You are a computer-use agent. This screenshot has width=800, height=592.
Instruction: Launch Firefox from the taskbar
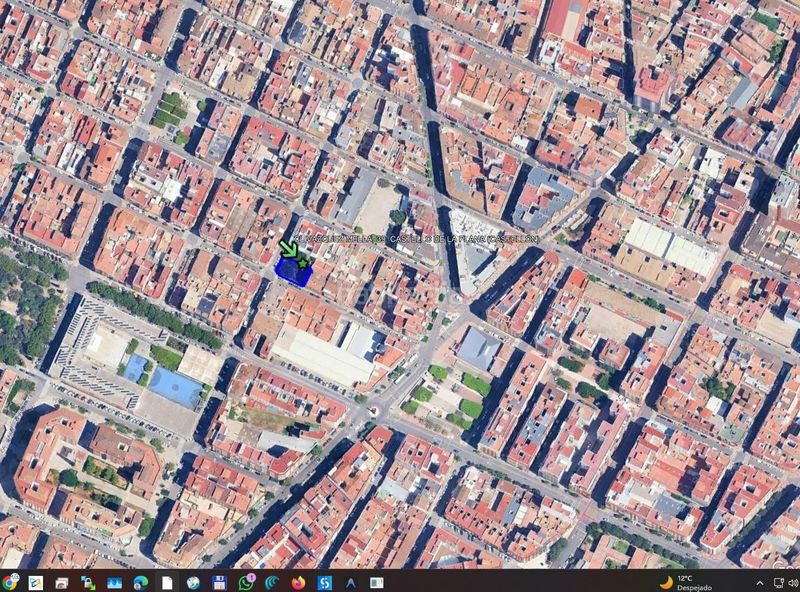coord(298,583)
